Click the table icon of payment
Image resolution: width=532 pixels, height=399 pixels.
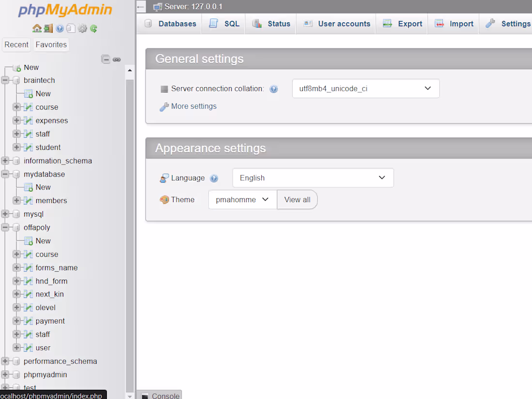click(x=29, y=321)
